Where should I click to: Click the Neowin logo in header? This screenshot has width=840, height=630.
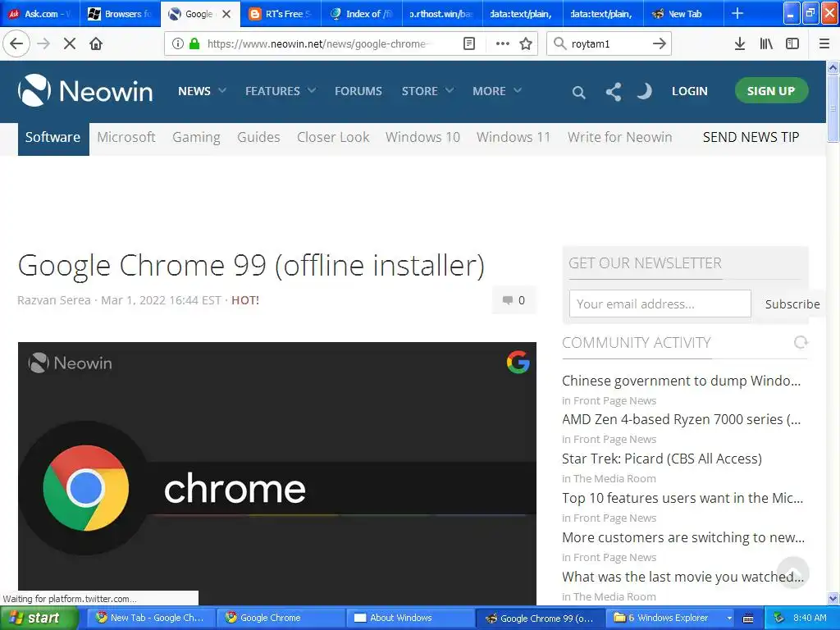click(x=85, y=90)
